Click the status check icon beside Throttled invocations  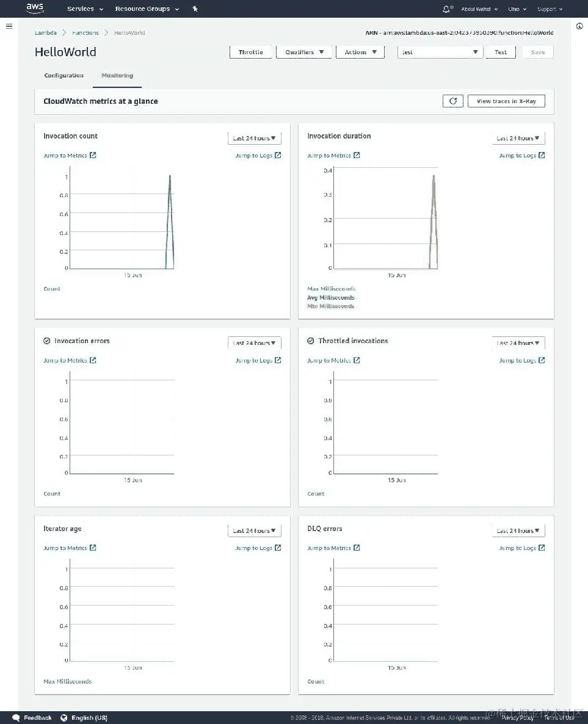tap(310, 341)
